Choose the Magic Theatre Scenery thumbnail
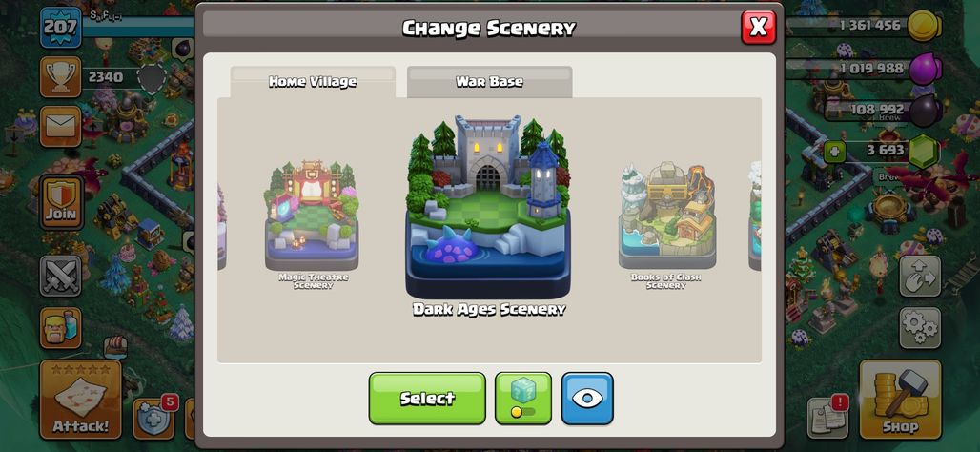Viewport: 980px width, 452px height. pyautogui.click(x=313, y=224)
